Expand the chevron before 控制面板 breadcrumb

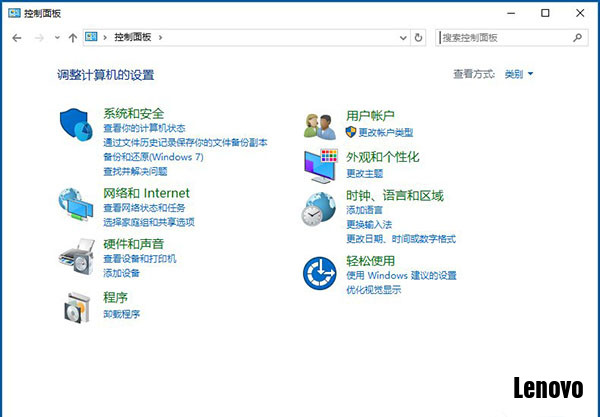[x=105, y=37]
